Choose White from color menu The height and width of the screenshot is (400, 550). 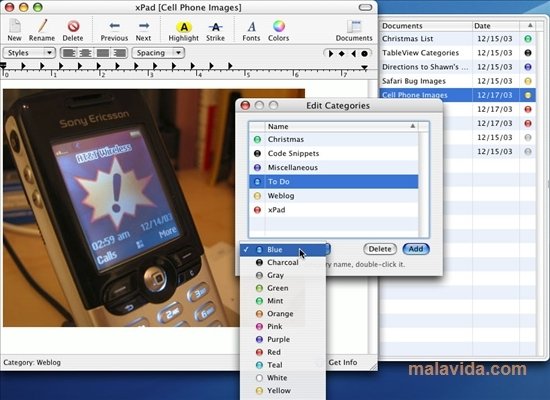coord(283,378)
